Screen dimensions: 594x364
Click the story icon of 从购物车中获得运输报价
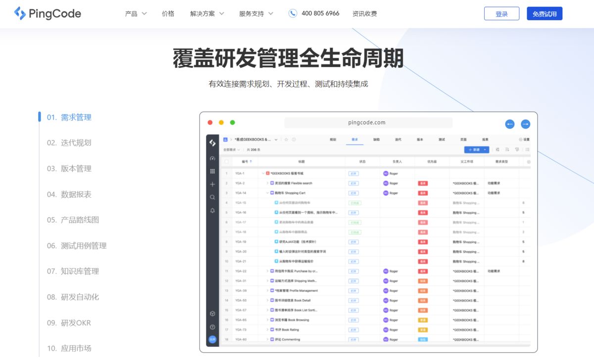tap(276, 261)
